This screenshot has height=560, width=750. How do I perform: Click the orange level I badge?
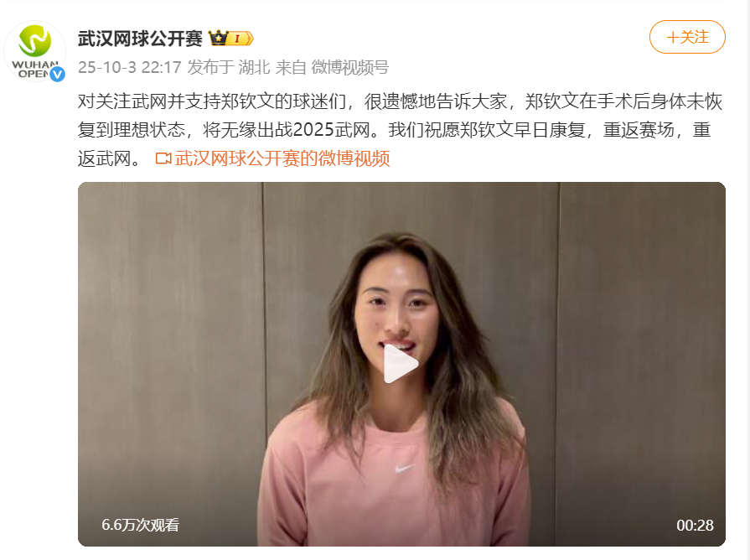[241, 39]
